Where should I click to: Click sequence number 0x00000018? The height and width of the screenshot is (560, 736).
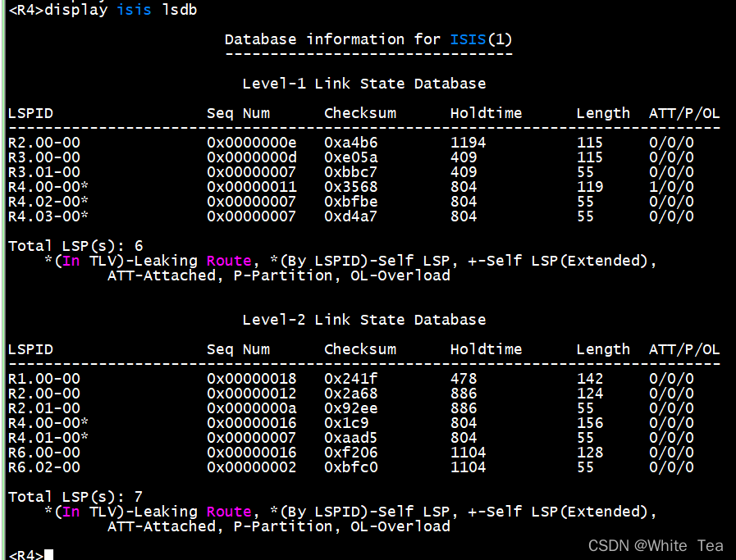[x=252, y=379]
